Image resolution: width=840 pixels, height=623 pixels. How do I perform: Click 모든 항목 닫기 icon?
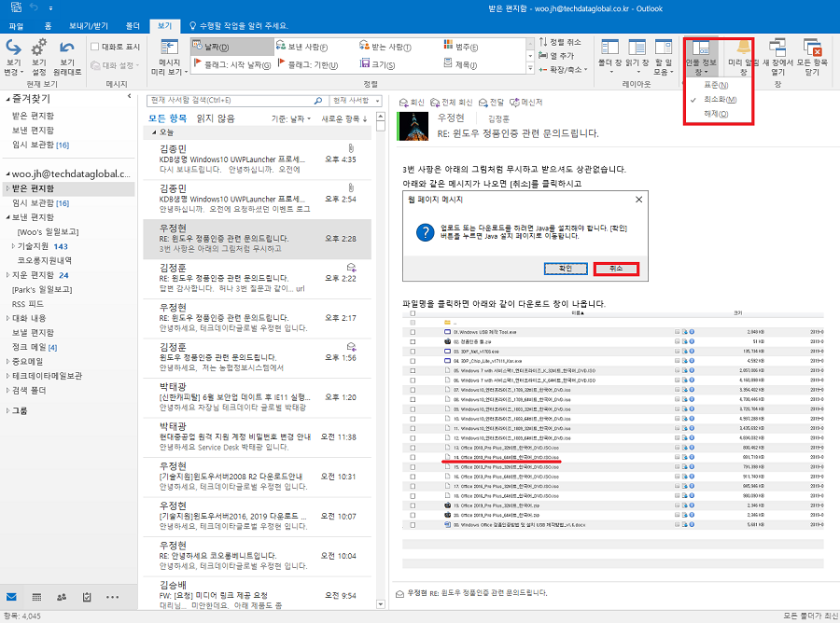812,57
